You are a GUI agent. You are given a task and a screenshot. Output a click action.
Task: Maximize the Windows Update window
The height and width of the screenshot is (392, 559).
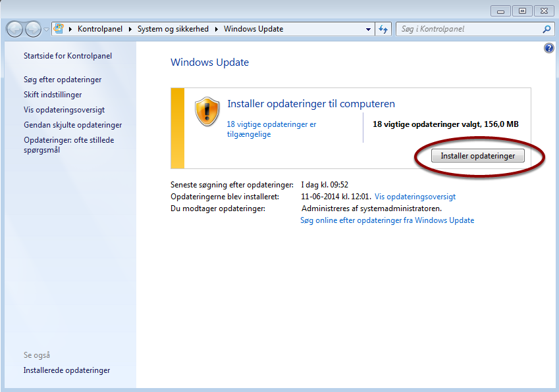(x=522, y=11)
